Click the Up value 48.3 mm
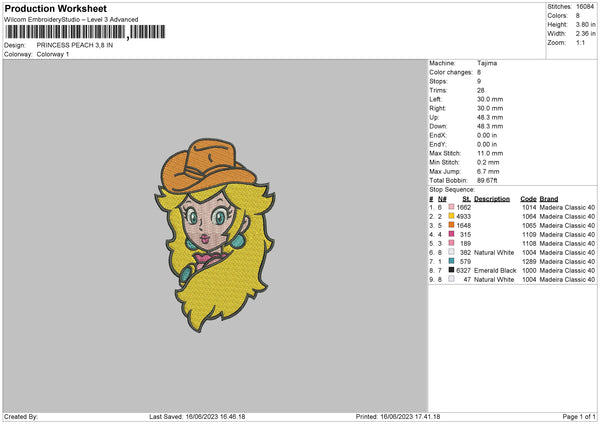The width and height of the screenshot is (600, 424). 490,117
